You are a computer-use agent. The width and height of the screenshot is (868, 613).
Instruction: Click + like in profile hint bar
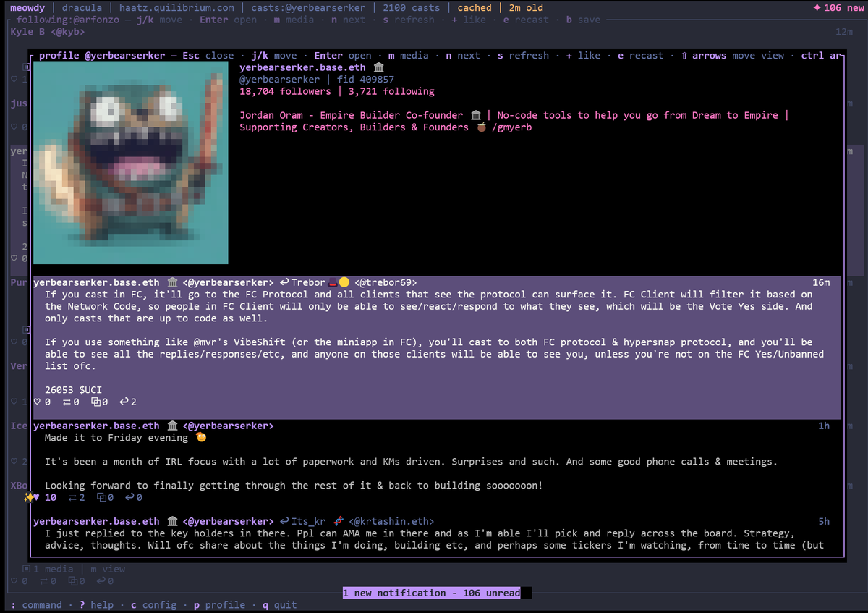click(x=583, y=56)
